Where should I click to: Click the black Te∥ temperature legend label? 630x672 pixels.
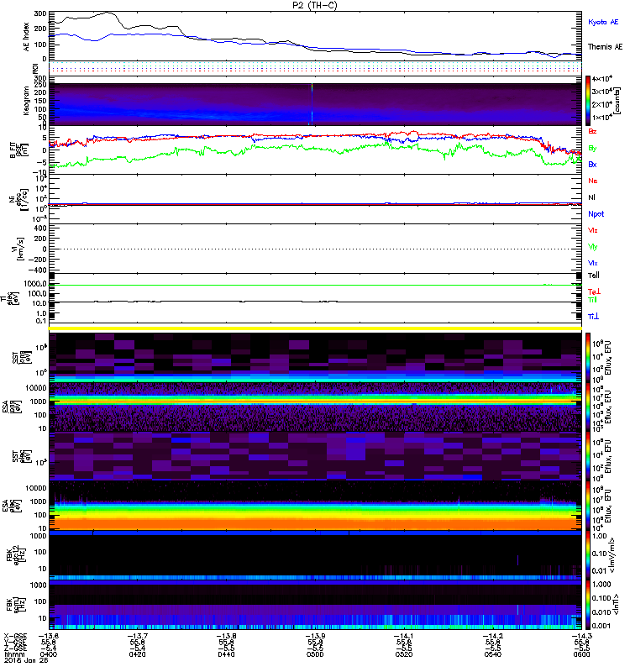pyautogui.click(x=594, y=276)
